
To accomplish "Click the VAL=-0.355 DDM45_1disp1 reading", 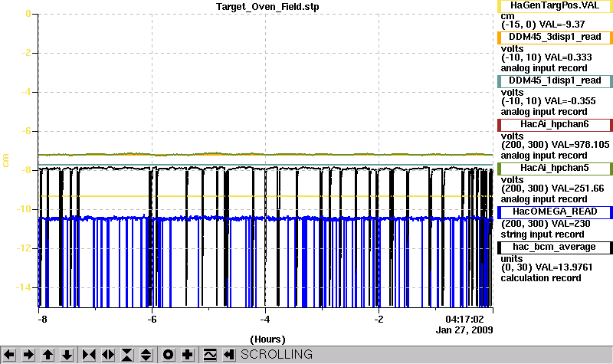I will point(570,101).
